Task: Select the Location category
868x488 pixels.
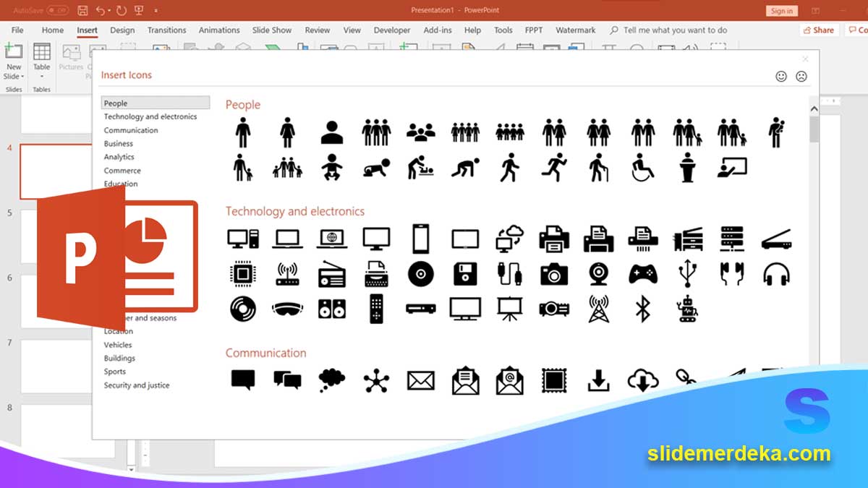Action: tap(119, 331)
